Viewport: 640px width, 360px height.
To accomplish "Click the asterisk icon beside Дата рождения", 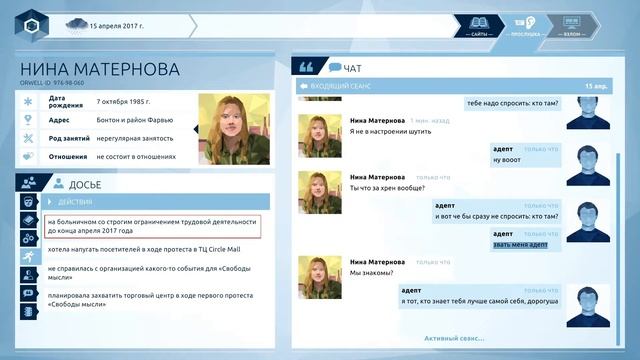I will [x=28, y=101].
